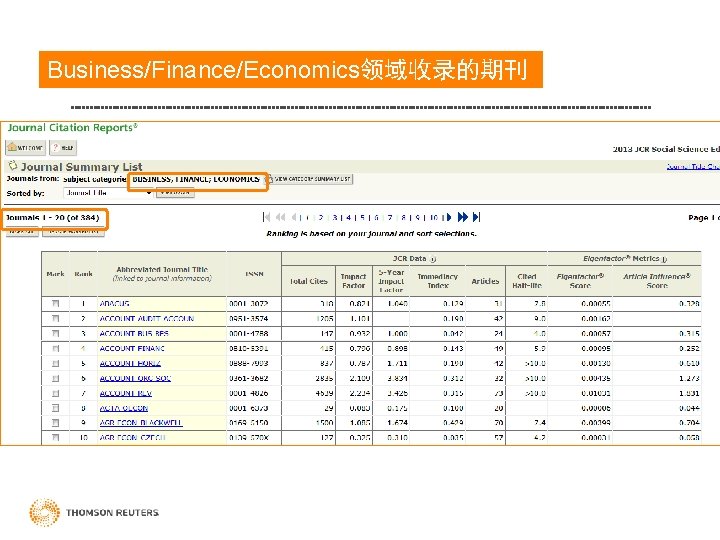
Task: Mark the AGR ECON-CZECH checkbox
Action: 56,438
